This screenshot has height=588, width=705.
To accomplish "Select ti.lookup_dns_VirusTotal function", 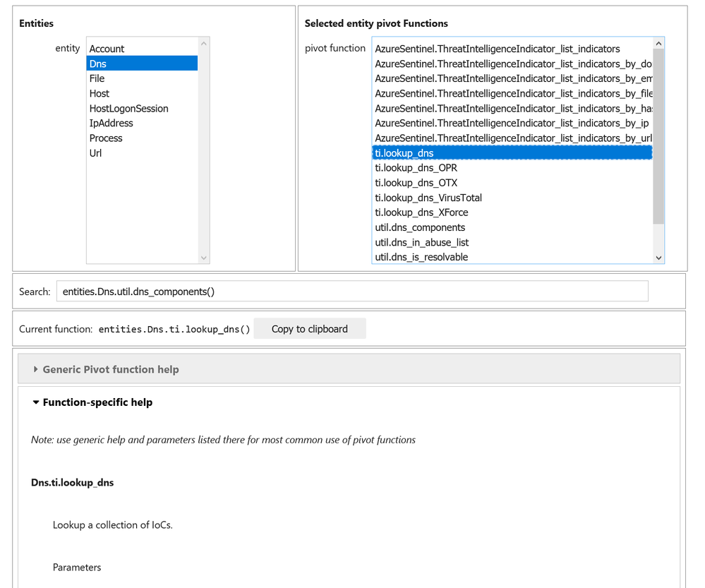I will pyautogui.click(x=428, y=198).
